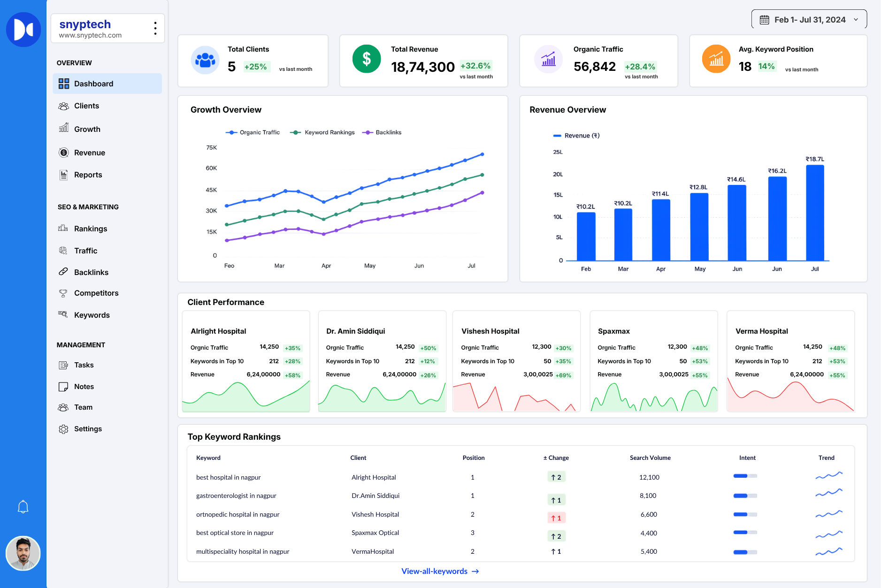Toggle Organic Traffic legend in Growth Overview

tap(253, 132)
